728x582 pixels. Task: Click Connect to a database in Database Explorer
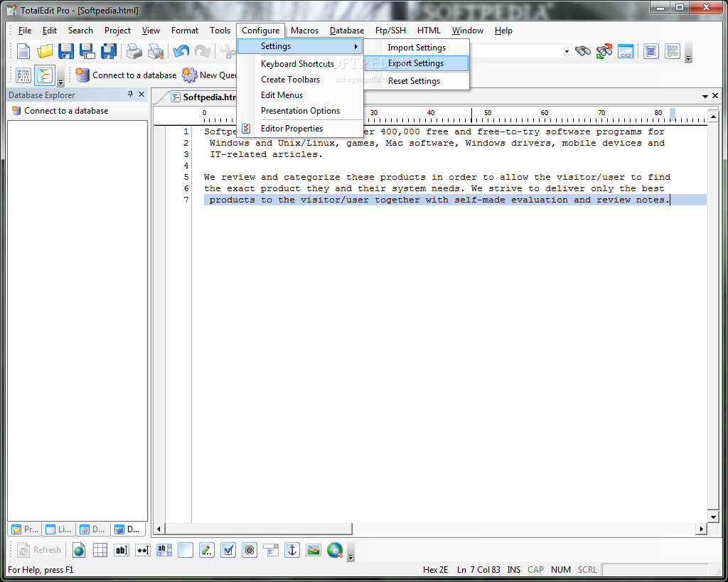click(x=60, y=111)
